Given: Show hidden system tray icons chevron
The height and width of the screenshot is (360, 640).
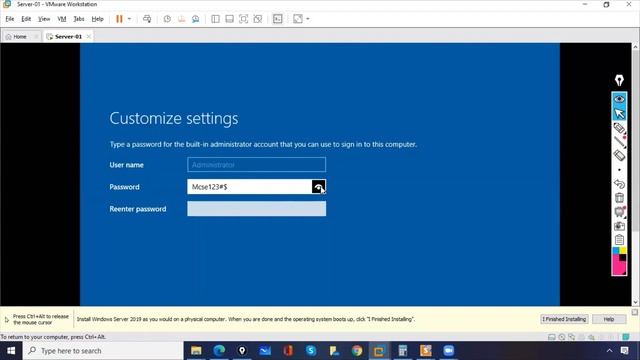Looking at the screenshot, I should click(x=609, y=351).
